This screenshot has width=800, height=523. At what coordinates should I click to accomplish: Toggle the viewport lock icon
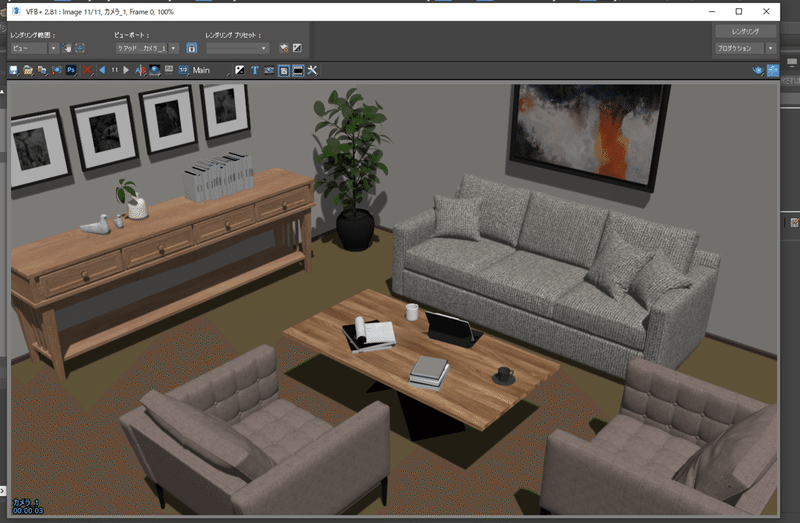pyautogui.click(x=191, y=48)
